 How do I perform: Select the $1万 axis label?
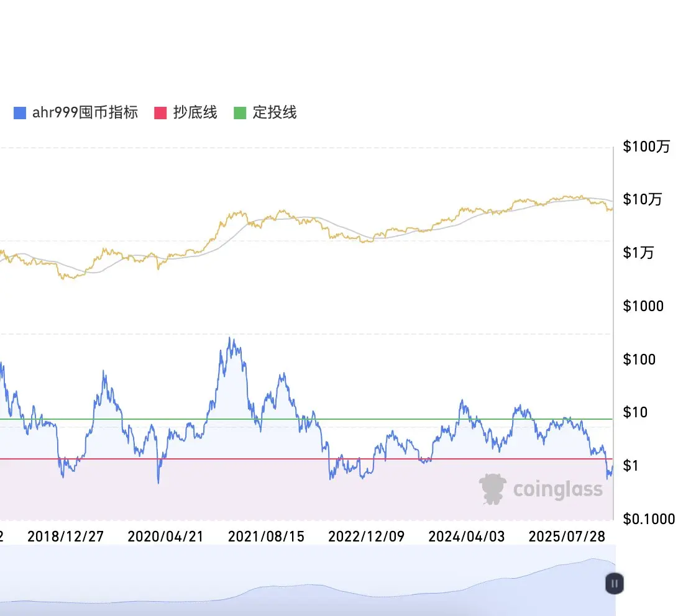[638, 253]
